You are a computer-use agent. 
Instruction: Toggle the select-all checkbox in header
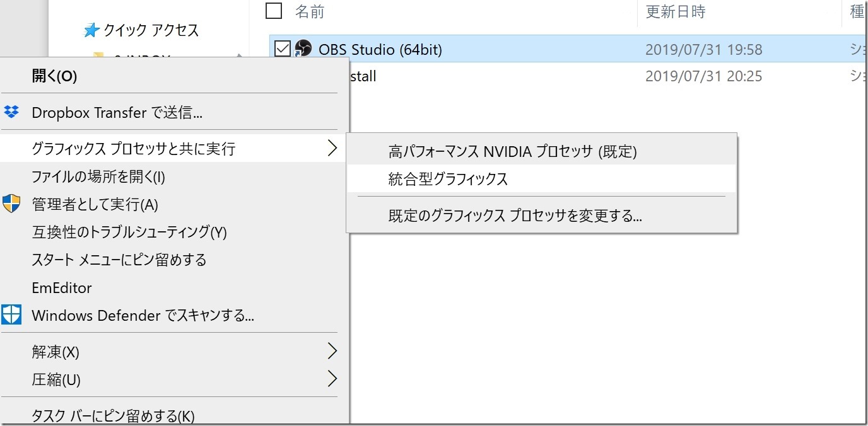coord(273,11)
